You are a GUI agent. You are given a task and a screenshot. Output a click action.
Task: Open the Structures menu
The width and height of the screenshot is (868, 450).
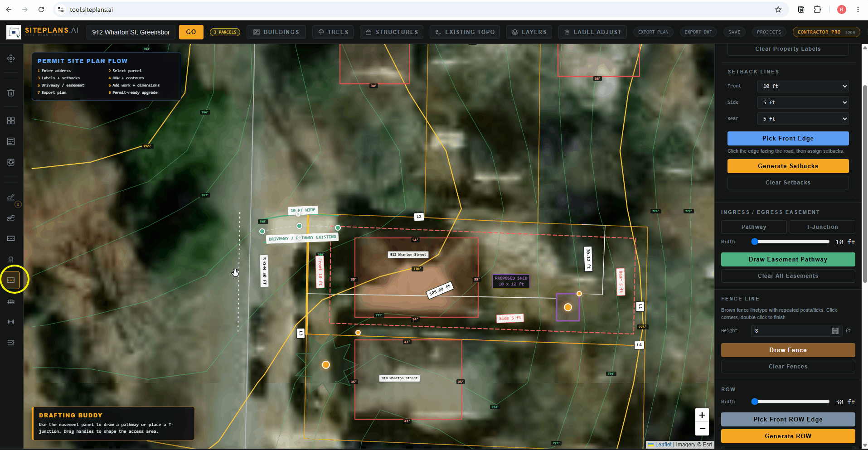click(392, 32)
